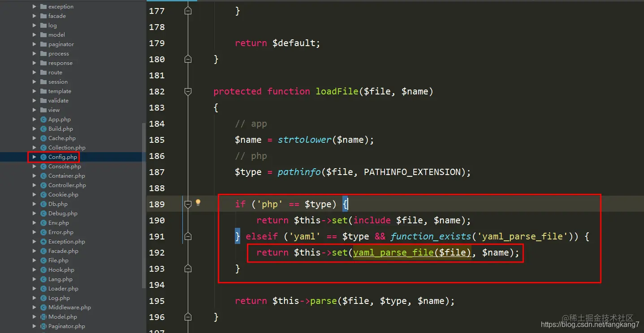The height and width of the screenshot is (333, 644).
Task: Select the log folder icon
Action: click(x=43, y=26)
